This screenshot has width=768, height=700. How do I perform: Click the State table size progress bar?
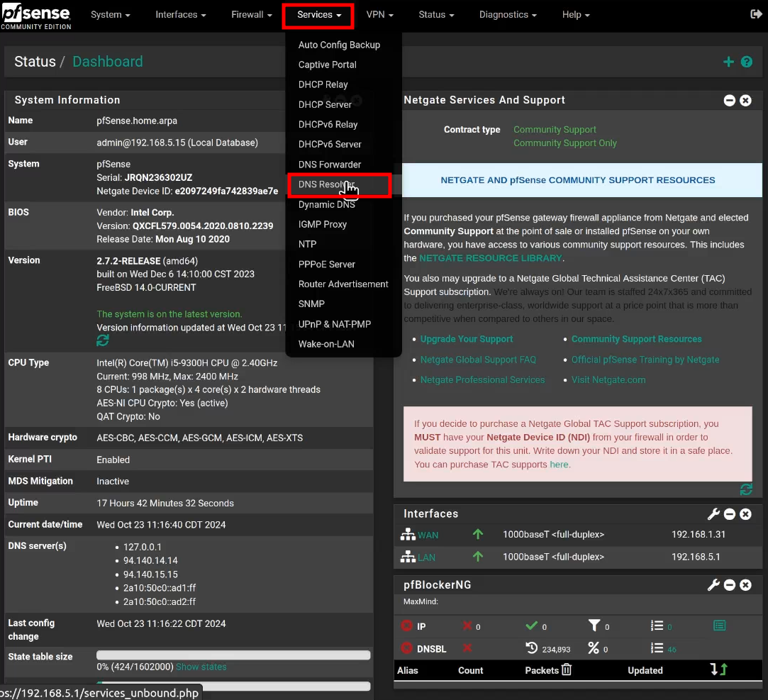(x=233, y=655)
